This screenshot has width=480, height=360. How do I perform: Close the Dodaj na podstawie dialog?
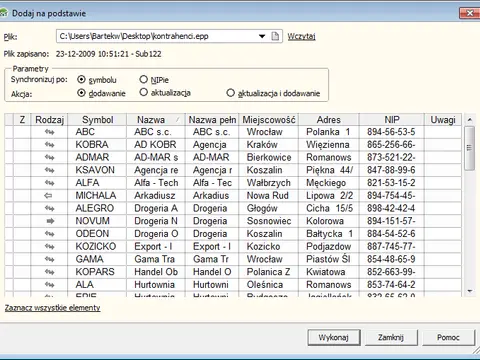pyautogui.click(x=470, y=13)
